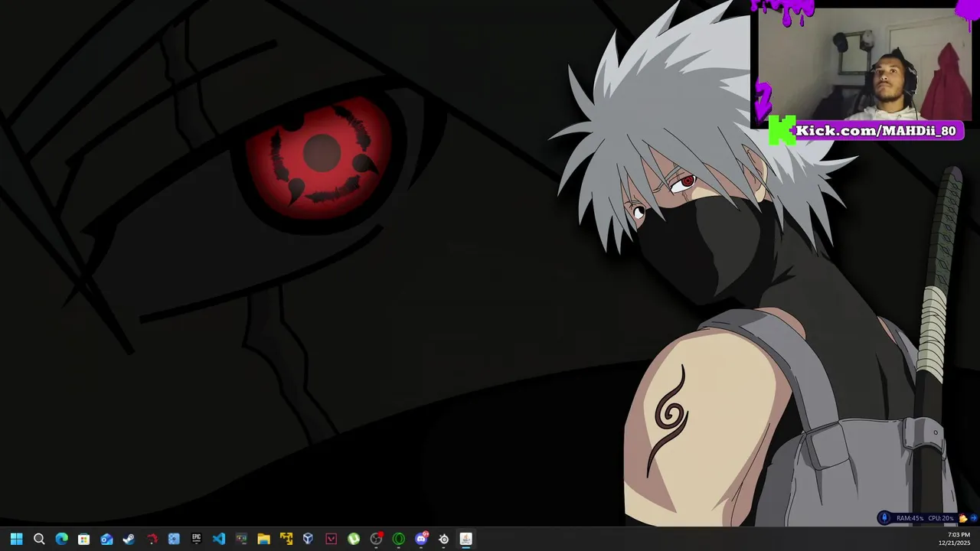Open the green ring browser icon
Viewport: 980px width, 551px height.
click(398, 540)
